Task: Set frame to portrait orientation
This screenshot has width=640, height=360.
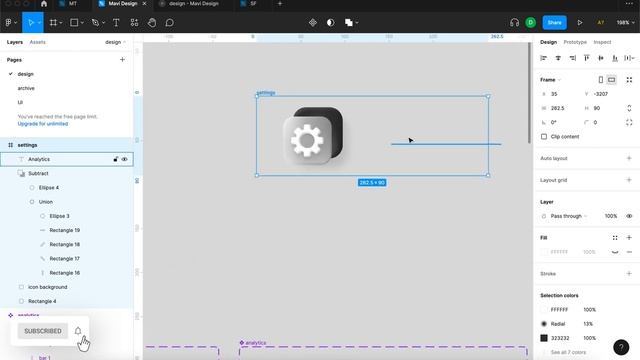Action: 601,80
